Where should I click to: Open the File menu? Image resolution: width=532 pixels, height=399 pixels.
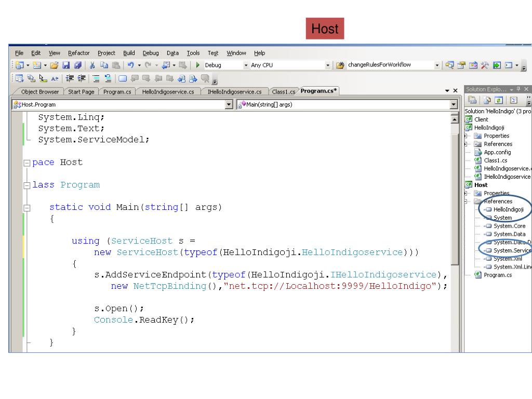pyautogui.click(x=19, y=54)
